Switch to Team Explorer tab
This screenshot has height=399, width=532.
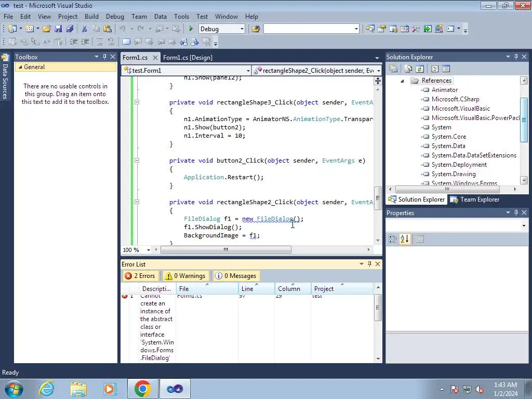475,199
